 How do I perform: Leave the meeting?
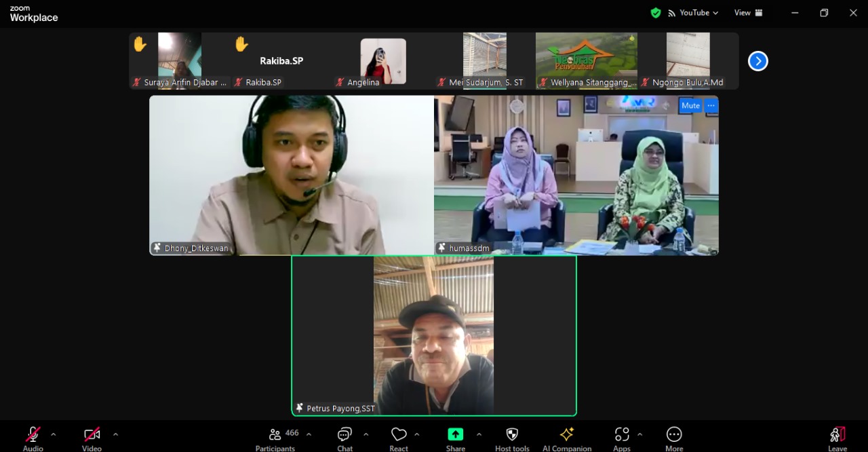(837, 435)
